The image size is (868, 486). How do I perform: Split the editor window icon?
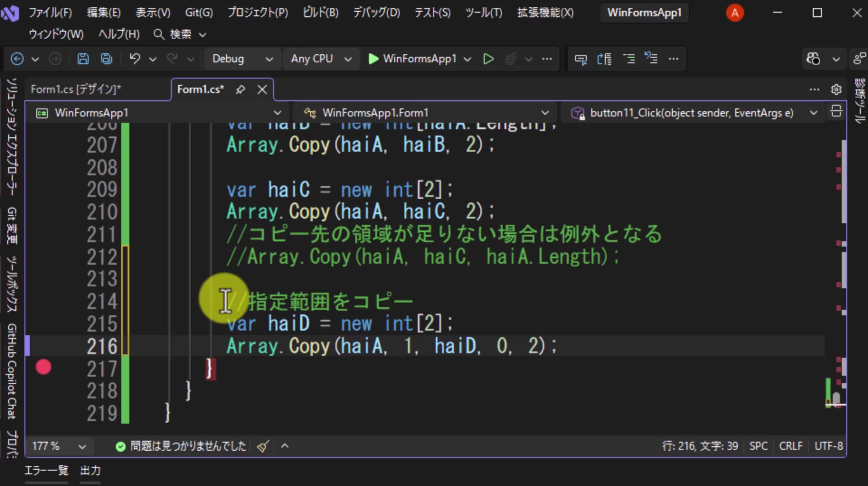836,112
